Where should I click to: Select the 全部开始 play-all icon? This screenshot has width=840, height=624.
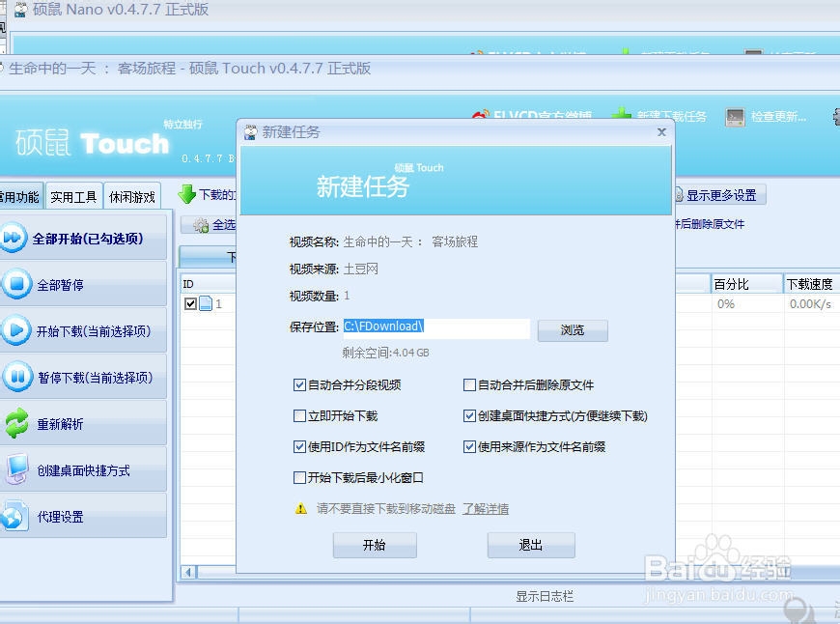click(14, 238)
